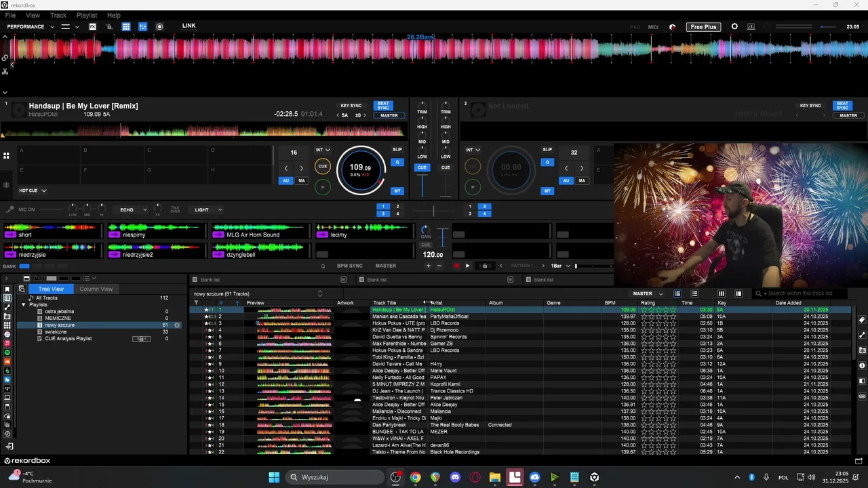Play the sampler sequence
868x488 pixels.
point(467,266)
